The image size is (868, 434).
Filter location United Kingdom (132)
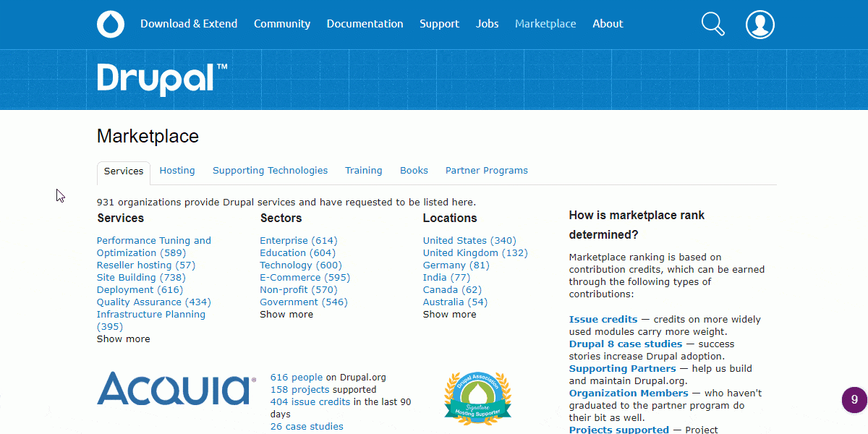tap(476, 253)
